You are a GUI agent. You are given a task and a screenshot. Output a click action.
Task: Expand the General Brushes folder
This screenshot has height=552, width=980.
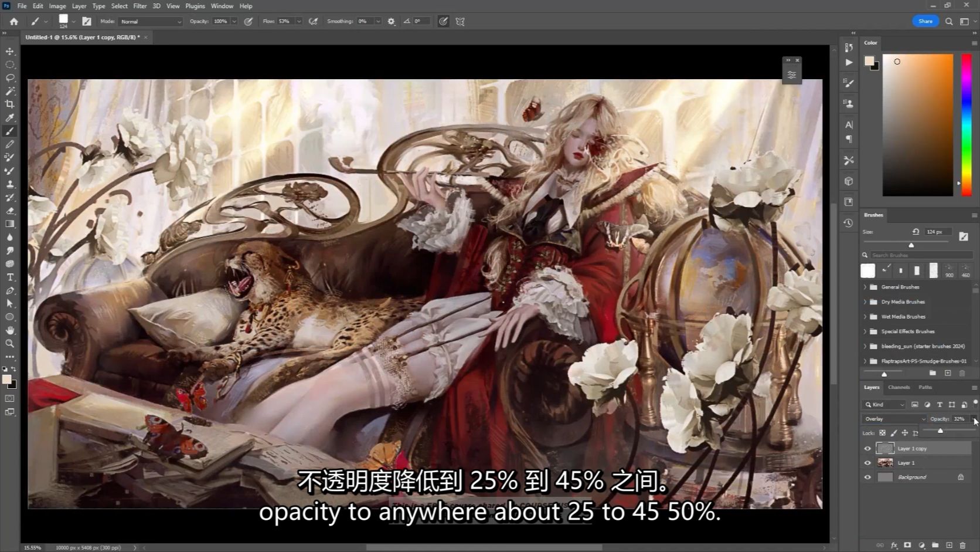865,287
